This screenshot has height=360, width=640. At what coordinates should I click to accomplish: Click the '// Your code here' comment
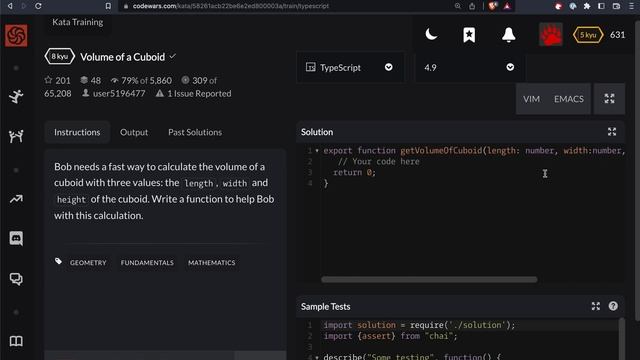pos(379,162)
